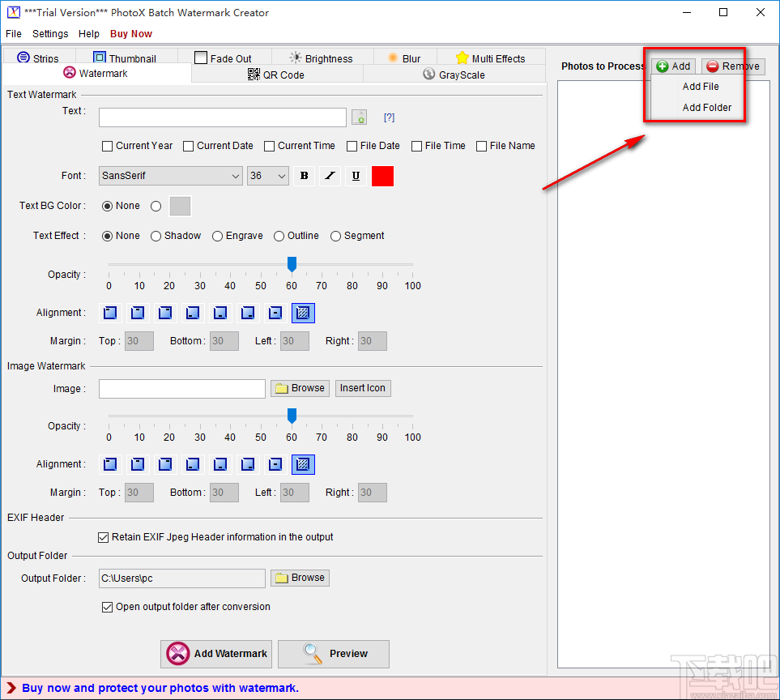Browse for the output folder
The image size is (780, 700).
(300, 578)
